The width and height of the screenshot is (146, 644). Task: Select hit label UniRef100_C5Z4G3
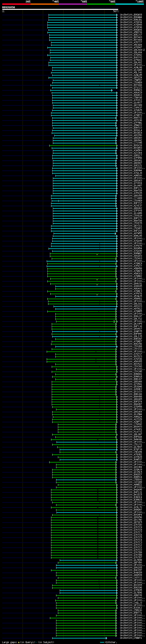tap(131, 259)
